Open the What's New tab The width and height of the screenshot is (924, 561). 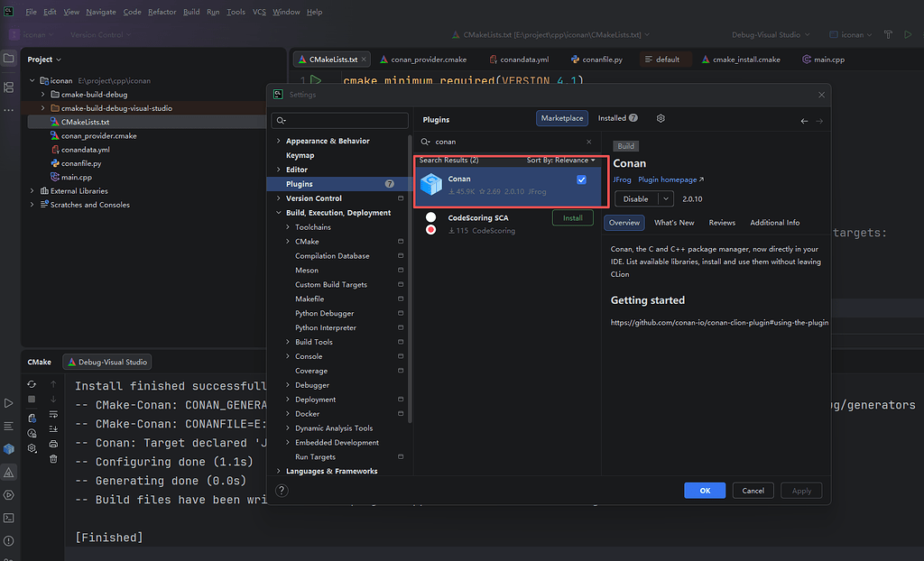(674, 223)
